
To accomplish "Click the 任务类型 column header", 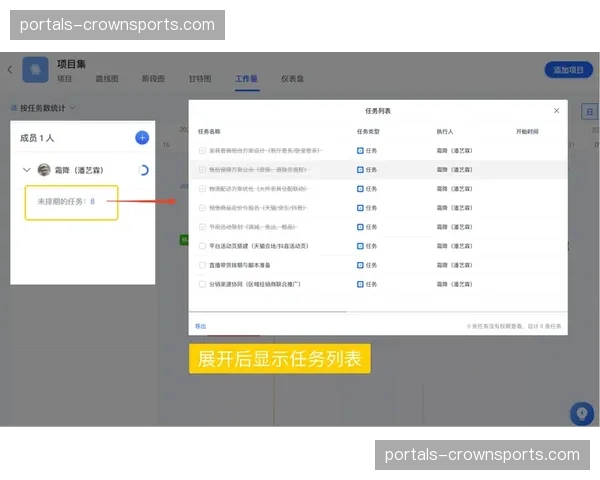I will (368, 132).
